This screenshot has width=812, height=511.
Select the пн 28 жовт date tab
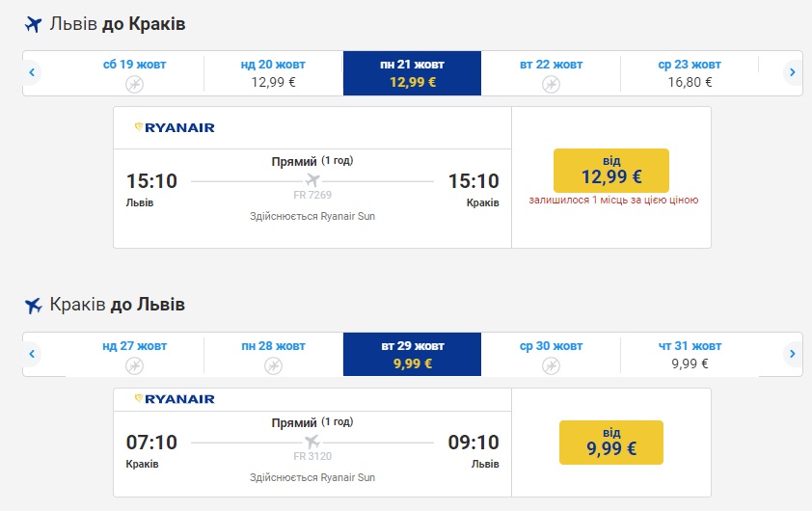(x=273, y=354)
